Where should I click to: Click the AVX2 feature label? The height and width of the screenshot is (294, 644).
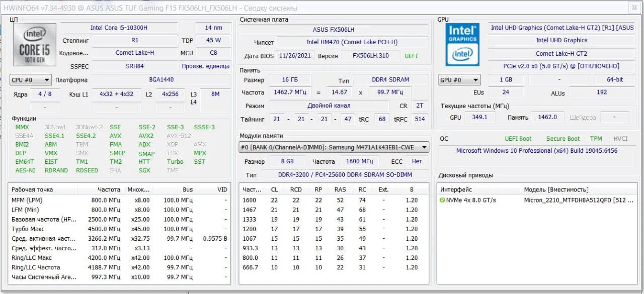(x=146, y=136)
